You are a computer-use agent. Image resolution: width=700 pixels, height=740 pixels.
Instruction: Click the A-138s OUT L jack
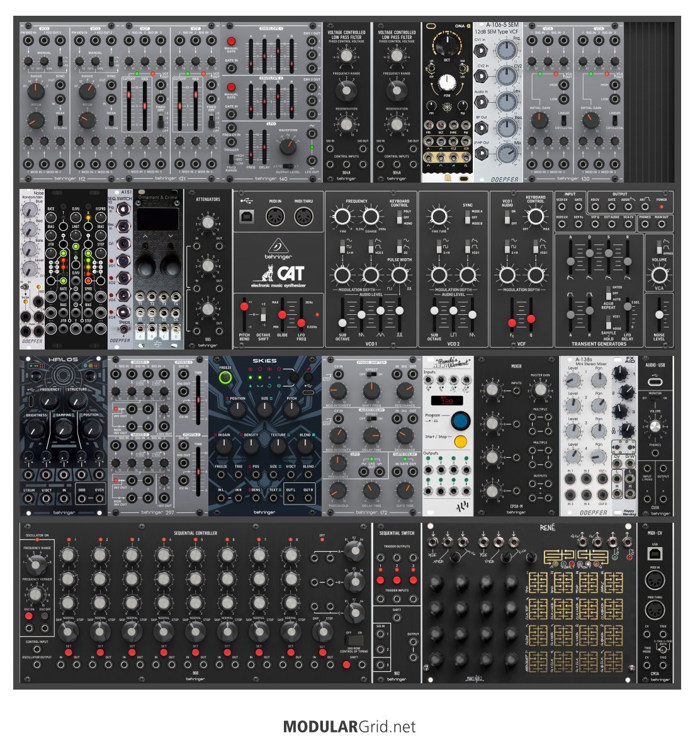602,479
